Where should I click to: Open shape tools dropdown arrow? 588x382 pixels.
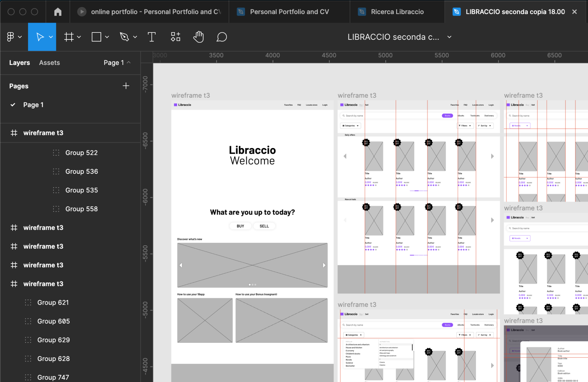tap(107, 37)
